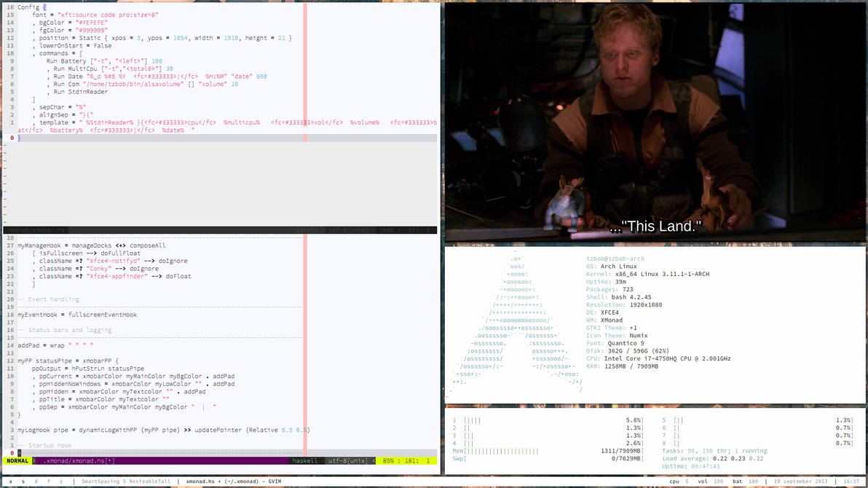This screenshot has width=868, height=488.
Task: Click the className "Xfce4-appfinder" doFloat line
Action: click(x=111, y=276)
